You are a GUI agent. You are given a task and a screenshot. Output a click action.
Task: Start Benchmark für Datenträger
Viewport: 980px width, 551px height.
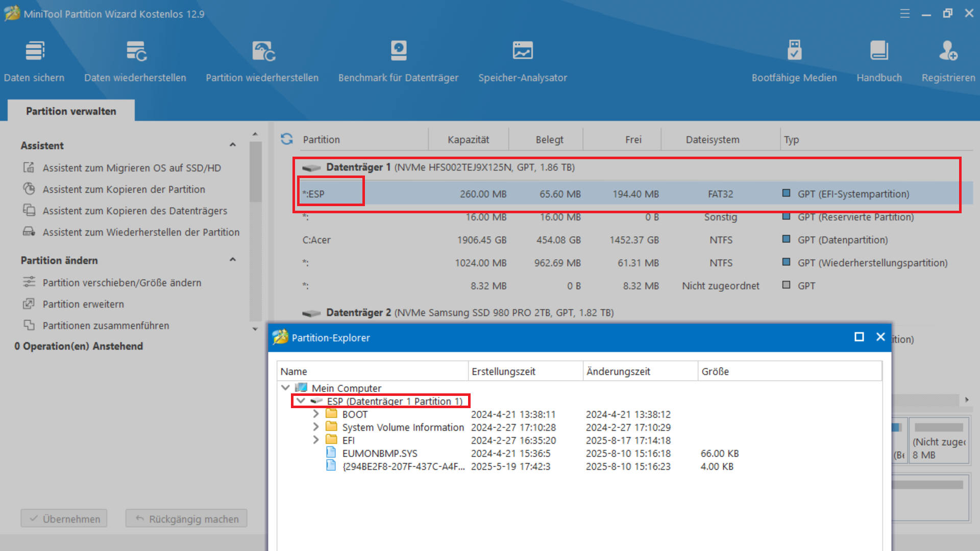tap(398, 60)
